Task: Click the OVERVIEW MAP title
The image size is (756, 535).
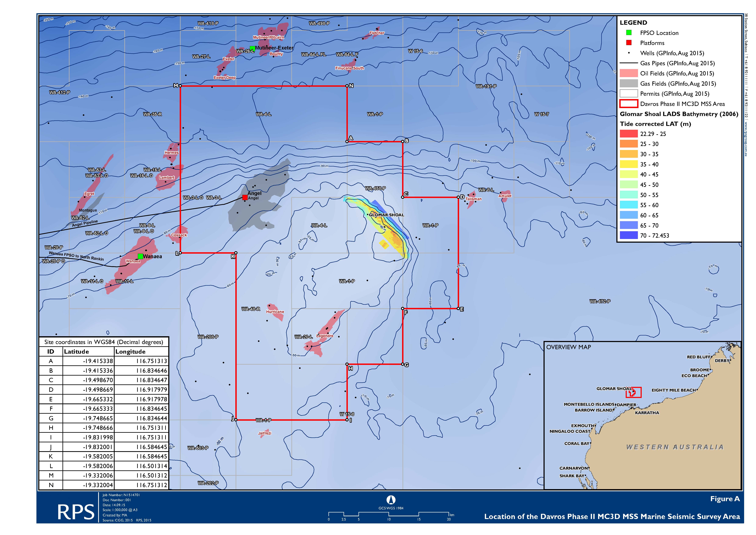Action: [x=568, y=347]
